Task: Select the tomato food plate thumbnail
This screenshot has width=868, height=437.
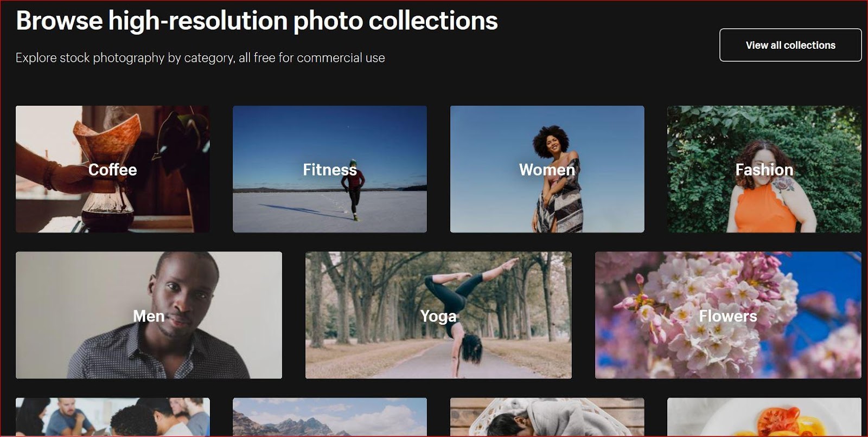Action: [764, 417]
